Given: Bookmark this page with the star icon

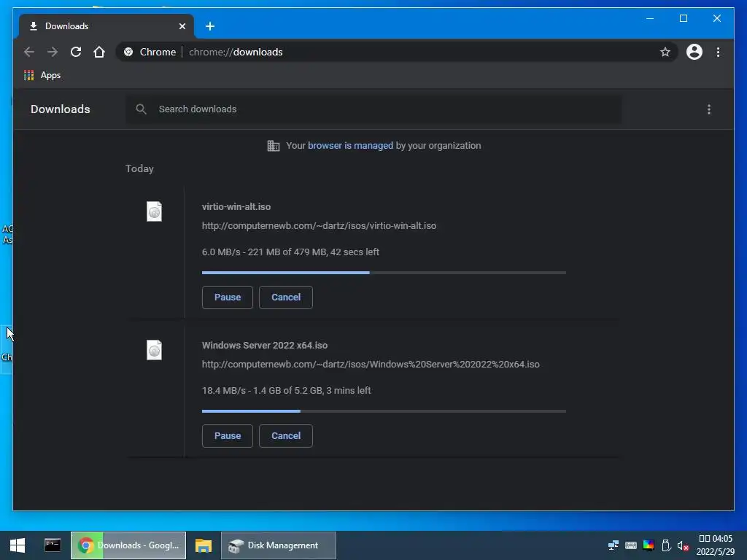Looking at the screenshot, I should pos(665,52).
